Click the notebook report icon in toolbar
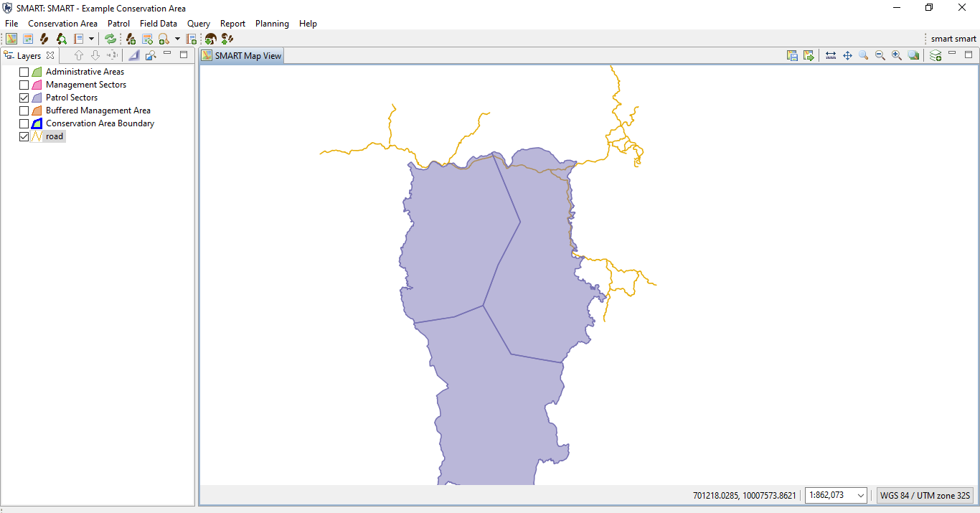 (79, 39)
